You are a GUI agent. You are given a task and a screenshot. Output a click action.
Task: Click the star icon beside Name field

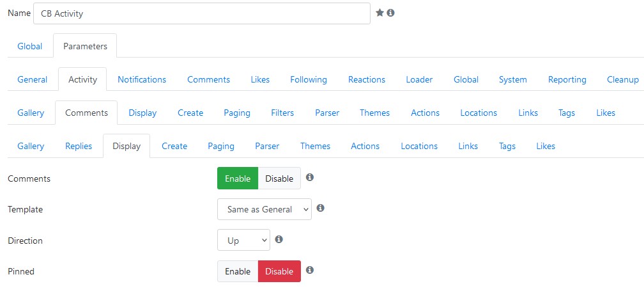tap(380, 13)
